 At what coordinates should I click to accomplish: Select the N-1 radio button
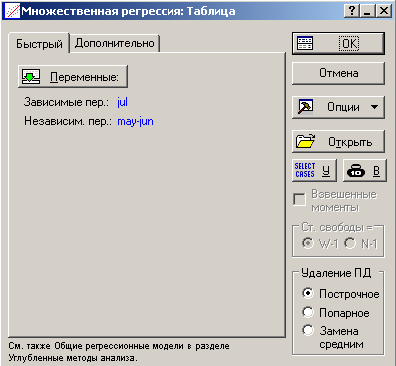350,243
